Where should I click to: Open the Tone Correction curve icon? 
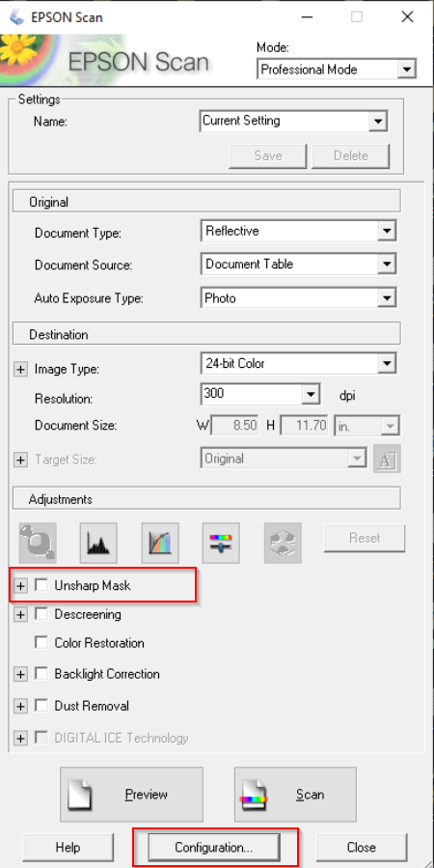tap(160, 541)
